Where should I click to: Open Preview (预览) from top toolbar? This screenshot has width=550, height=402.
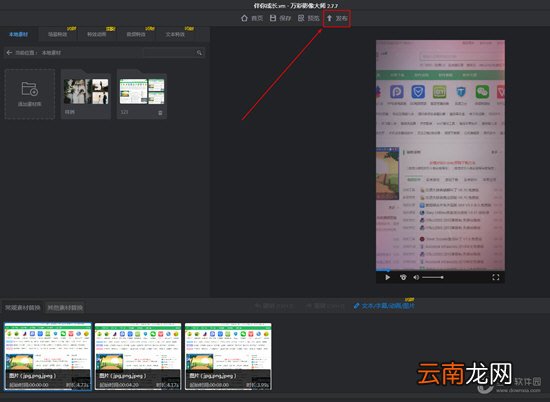[308, 18]
